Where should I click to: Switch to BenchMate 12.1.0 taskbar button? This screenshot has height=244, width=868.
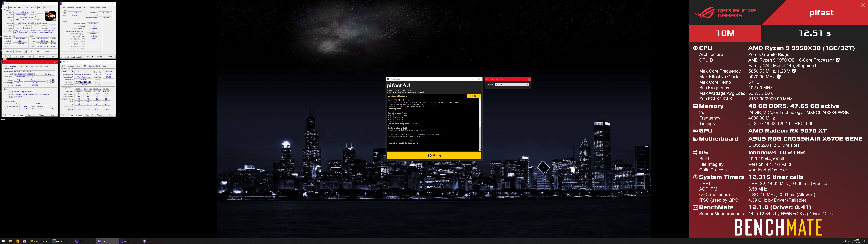(39, 241)
